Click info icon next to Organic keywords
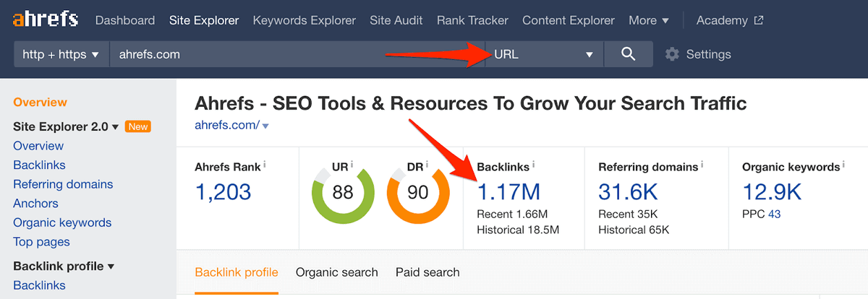This screenshot has height=299, width=868. tap(843, 165)
